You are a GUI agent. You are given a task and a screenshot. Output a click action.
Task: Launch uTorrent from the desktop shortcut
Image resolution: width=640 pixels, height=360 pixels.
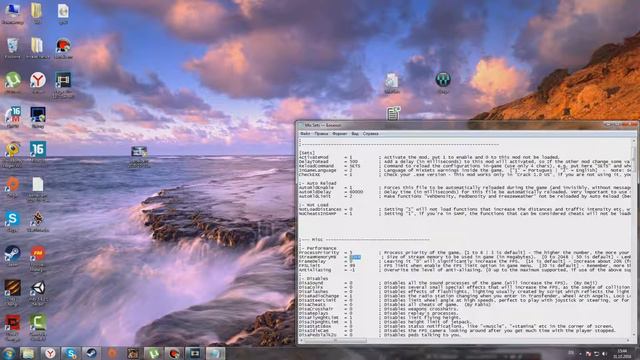13,82
